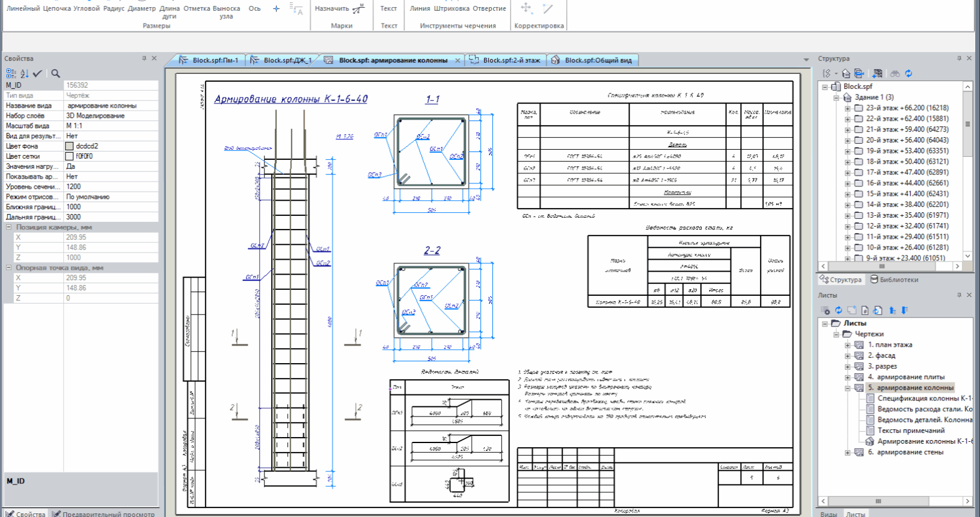
Task: Collapse the Чертежи folder in the Листы tree
Action: point(836,334)
